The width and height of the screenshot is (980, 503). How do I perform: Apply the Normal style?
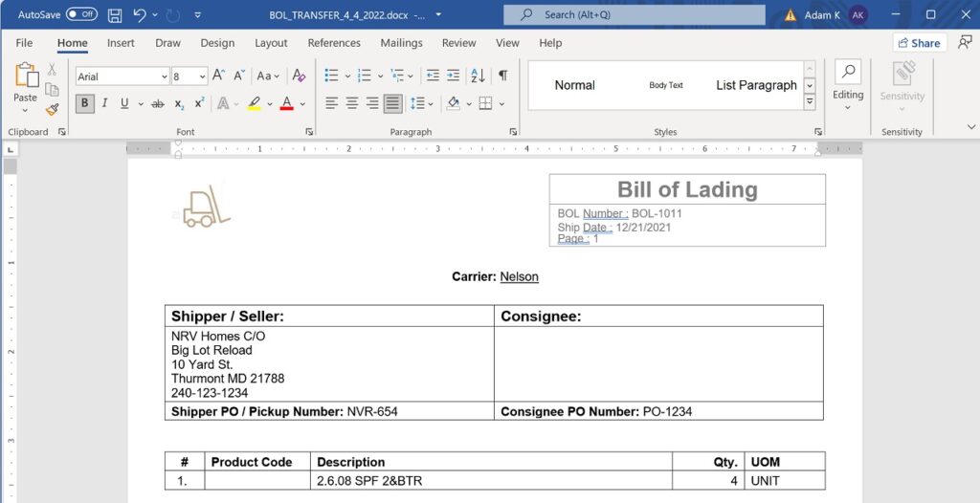coord(574,85)
